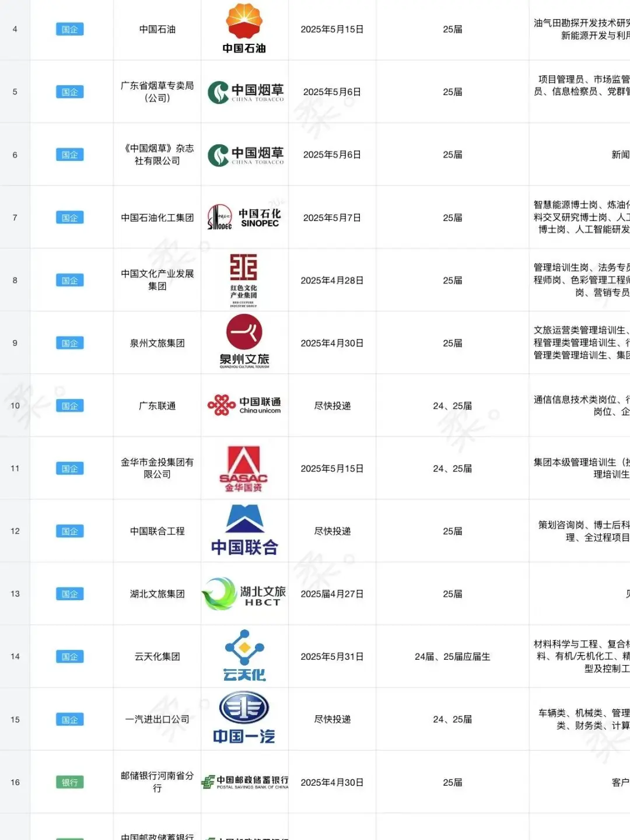This screenshot has height=840, width=630.
Task: Click 24、25届 in the 广东联通 row
Action: coord(453,405)
